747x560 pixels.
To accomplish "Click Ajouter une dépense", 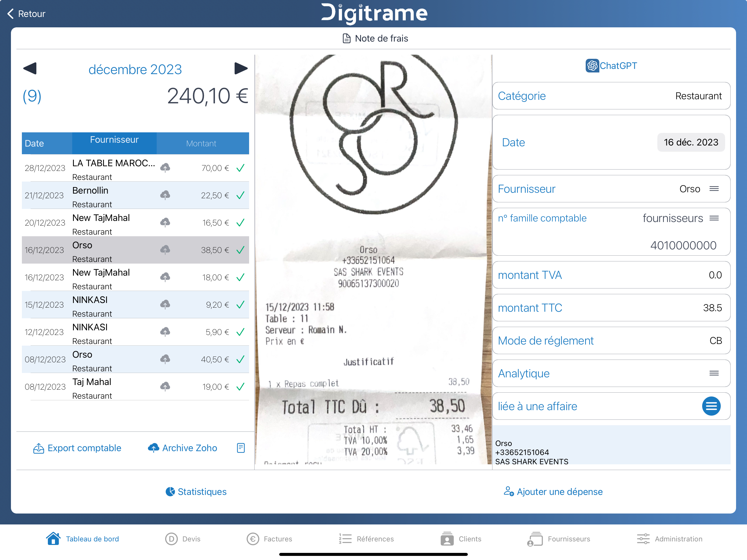I will [553, 492].
